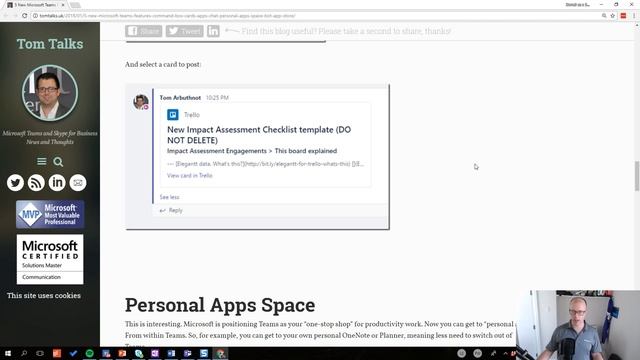
Task: Open the hamburger menu in the sidebar
Action: pyautogui.click(x=42, y=161)
